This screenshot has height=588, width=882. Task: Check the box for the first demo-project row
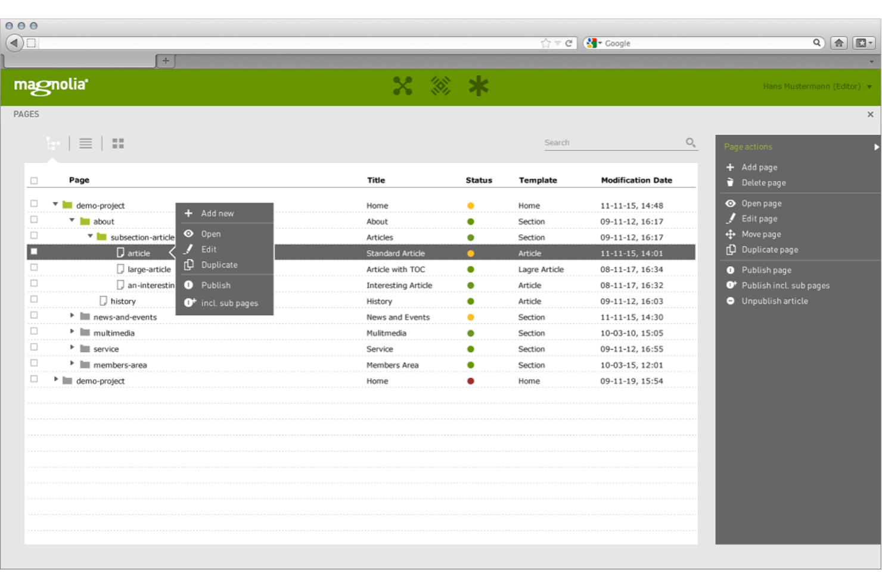pos(34,204)
